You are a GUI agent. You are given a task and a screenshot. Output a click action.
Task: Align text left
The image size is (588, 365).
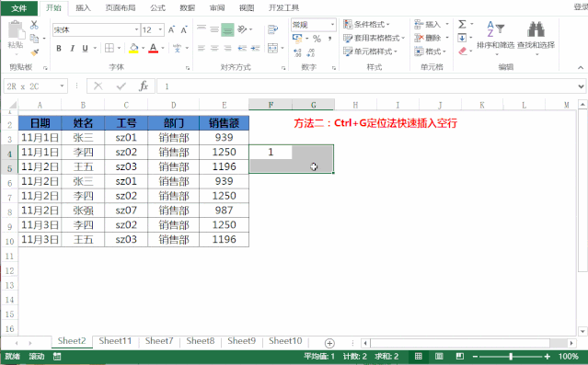(202, 48)
